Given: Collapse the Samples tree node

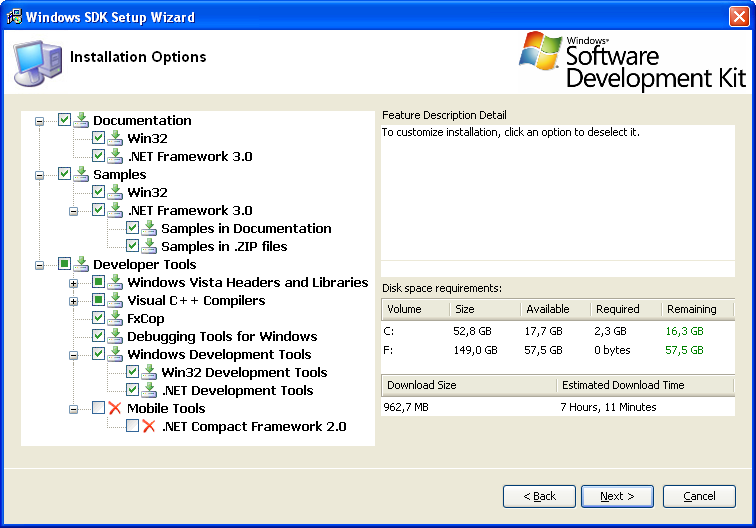Looking at the screenshot, I should [x=40, y=175].
